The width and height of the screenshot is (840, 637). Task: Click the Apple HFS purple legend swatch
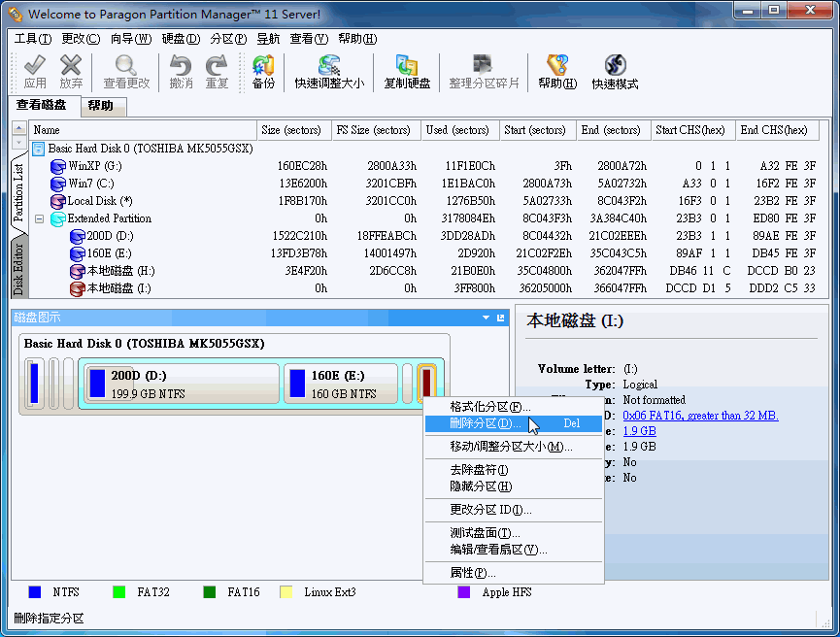464,592
